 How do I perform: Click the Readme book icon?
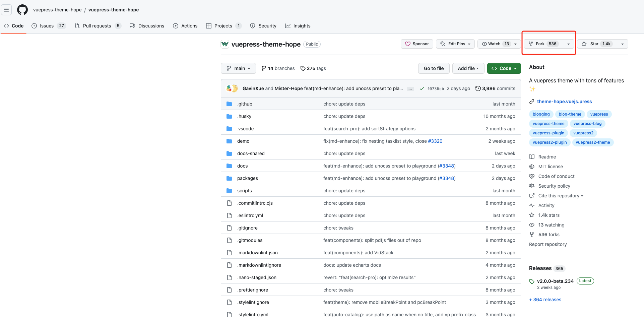532,157
